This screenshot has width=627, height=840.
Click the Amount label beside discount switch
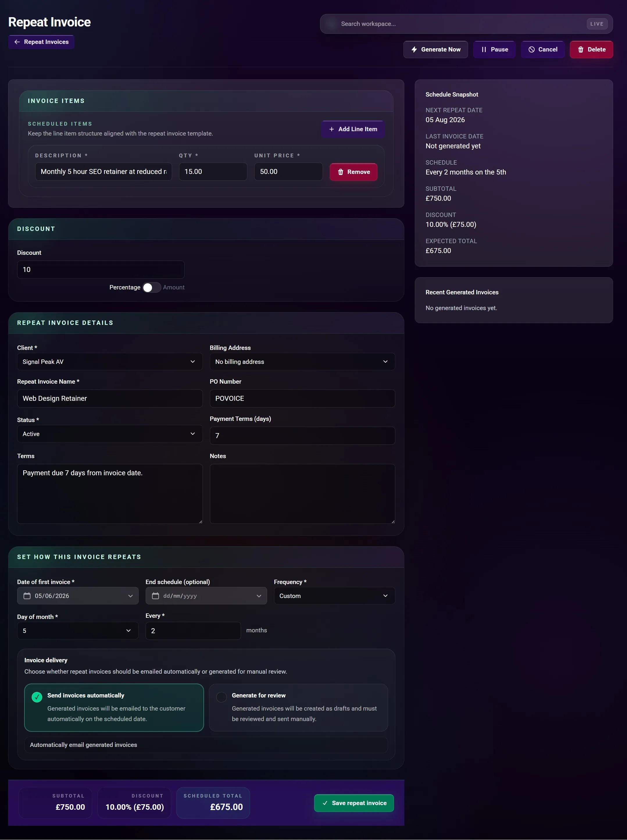point(174,287)
